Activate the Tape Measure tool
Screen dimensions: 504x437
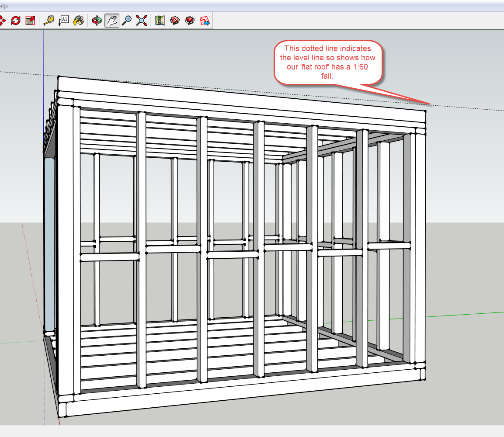click(x=49, y=20)
